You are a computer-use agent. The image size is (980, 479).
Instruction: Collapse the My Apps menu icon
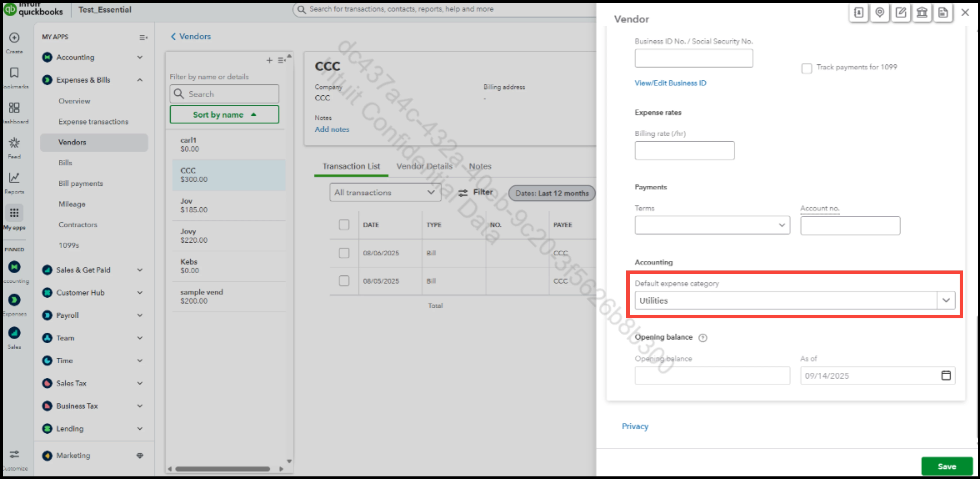click(143, 37)
